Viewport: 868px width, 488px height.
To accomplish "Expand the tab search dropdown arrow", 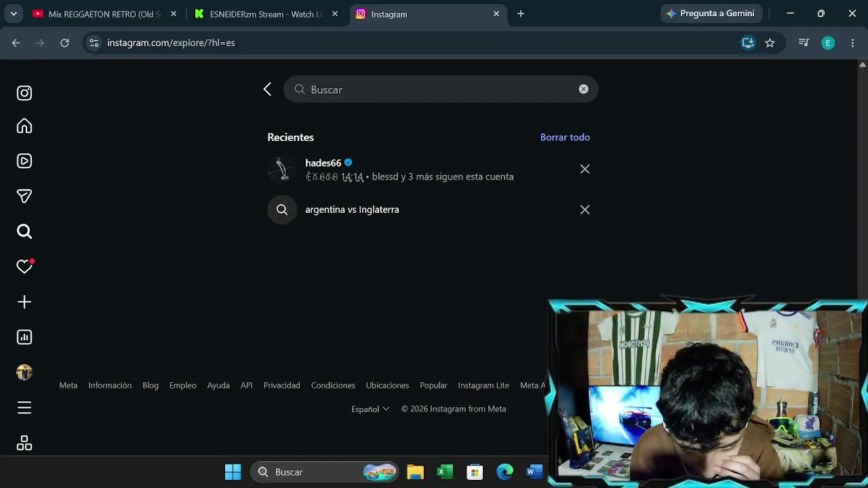I will point(14,14).
